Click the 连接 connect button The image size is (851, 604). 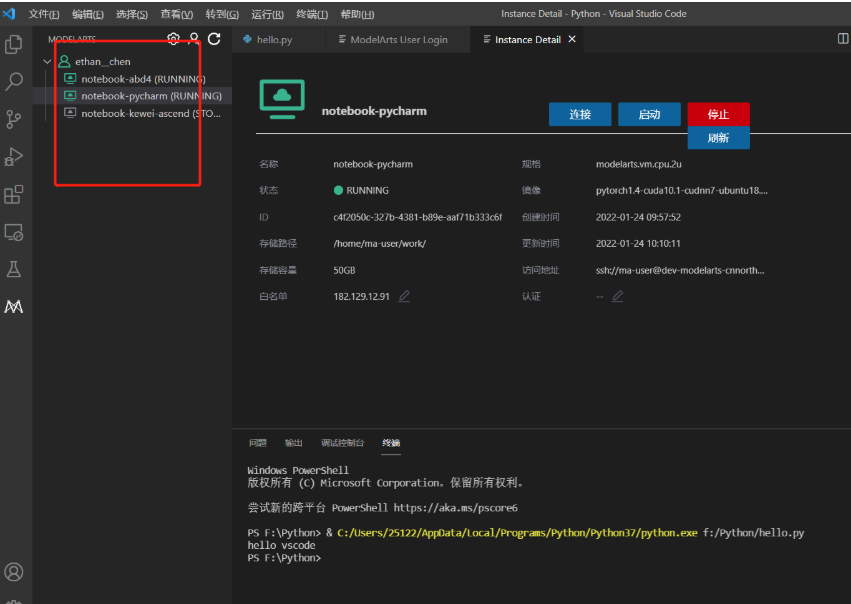point(580,115)
